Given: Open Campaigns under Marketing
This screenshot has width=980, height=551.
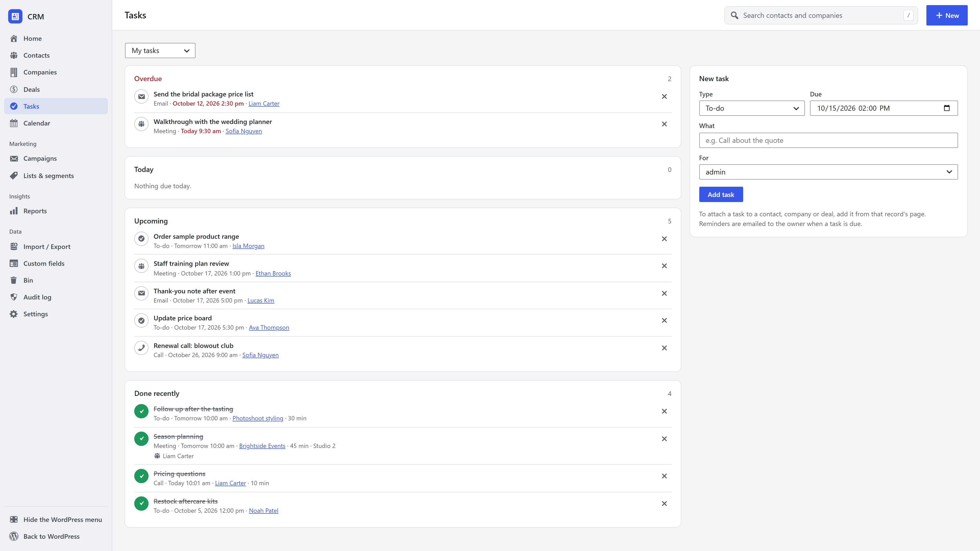Looking at the screenshot, I should point(56,159).
